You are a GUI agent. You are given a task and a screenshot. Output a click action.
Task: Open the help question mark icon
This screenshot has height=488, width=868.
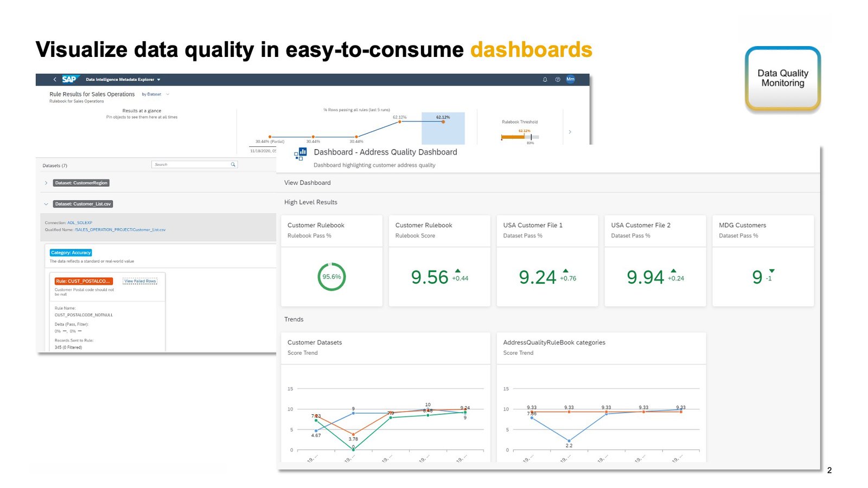pos(558,79)
